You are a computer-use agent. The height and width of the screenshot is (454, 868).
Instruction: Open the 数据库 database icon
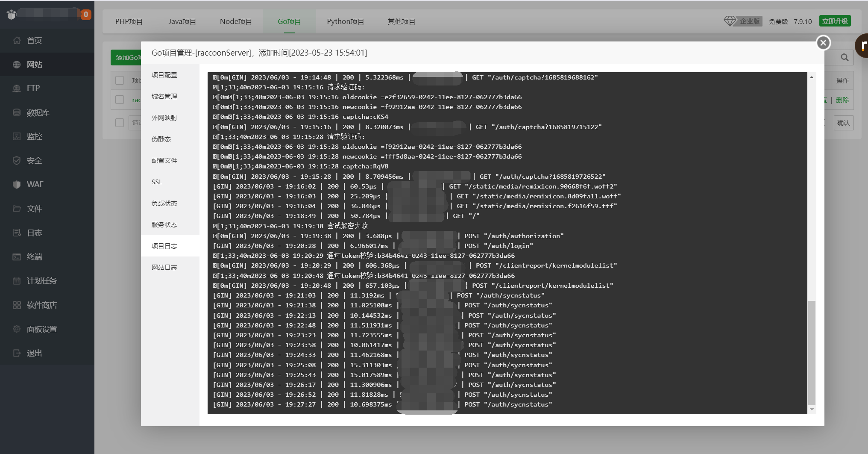pyautogui.click(x=17, y=112)
